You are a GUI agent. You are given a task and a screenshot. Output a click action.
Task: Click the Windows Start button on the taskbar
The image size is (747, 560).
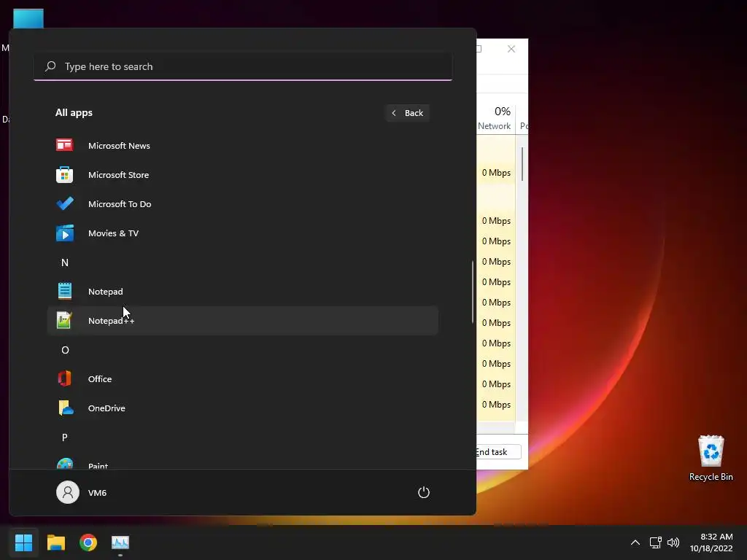23,542
